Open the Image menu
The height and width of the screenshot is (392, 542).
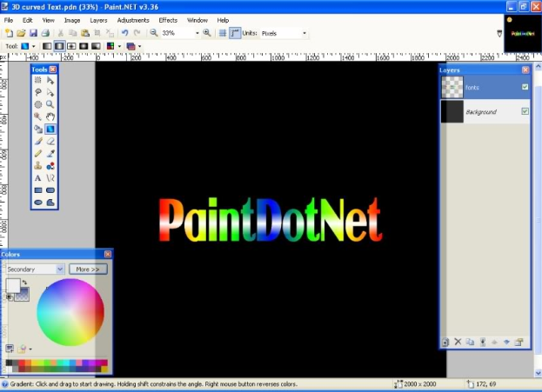coord(72,20)
